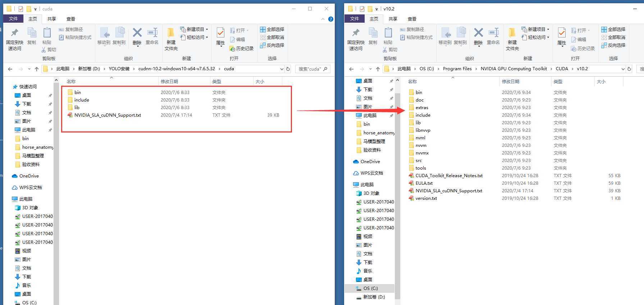The width and height of the screenshot is (644, 305).
Task: Click Pin to Quick access in cuda window
Action: click(14, 39)
